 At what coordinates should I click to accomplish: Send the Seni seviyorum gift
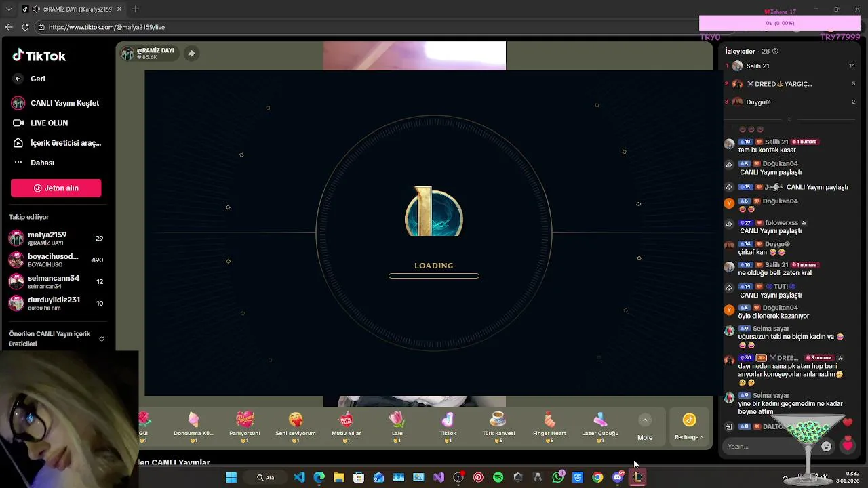(296, 427)
